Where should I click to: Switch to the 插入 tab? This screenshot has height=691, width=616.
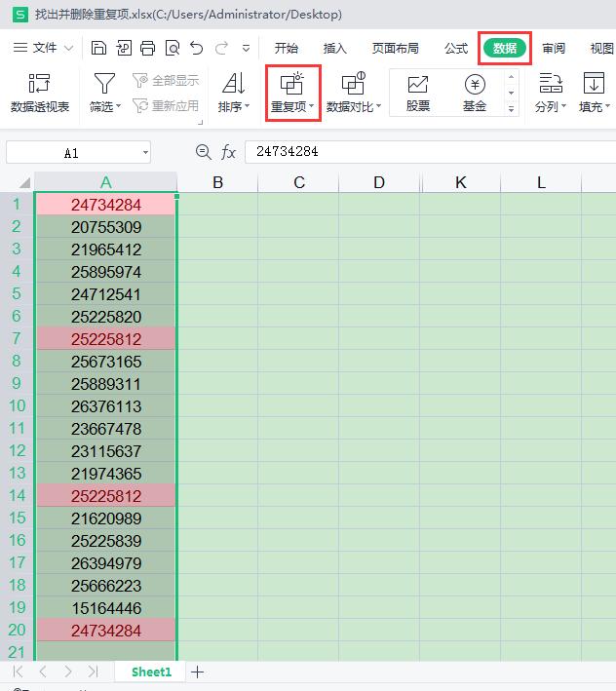click(x=335, y=48)
